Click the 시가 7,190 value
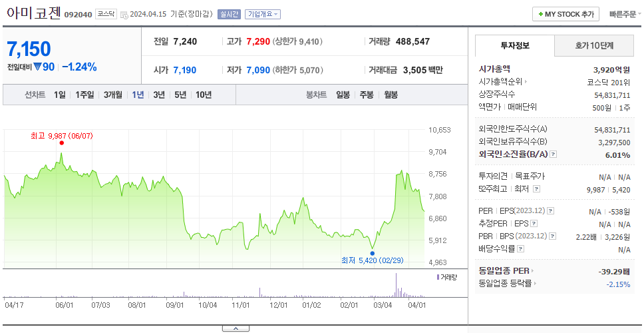Image resolution: width=644 pixels, height=333 pixels. point(184,71)
